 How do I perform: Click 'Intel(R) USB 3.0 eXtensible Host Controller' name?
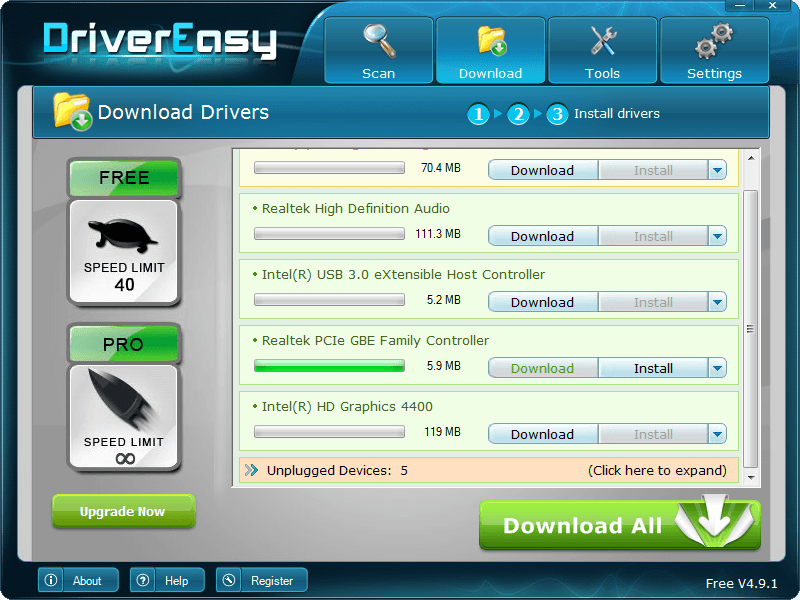click(x=403, y=274)
